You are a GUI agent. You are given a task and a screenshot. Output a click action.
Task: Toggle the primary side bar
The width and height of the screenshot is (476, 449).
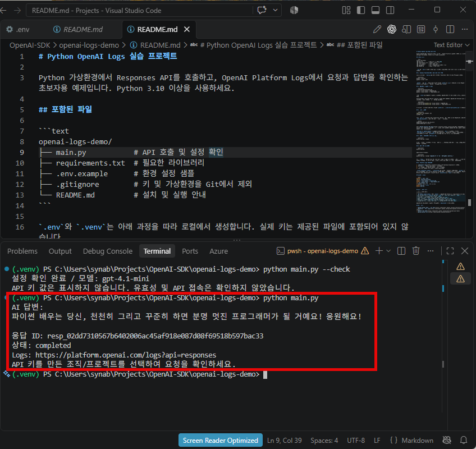(x=360, y=10)
